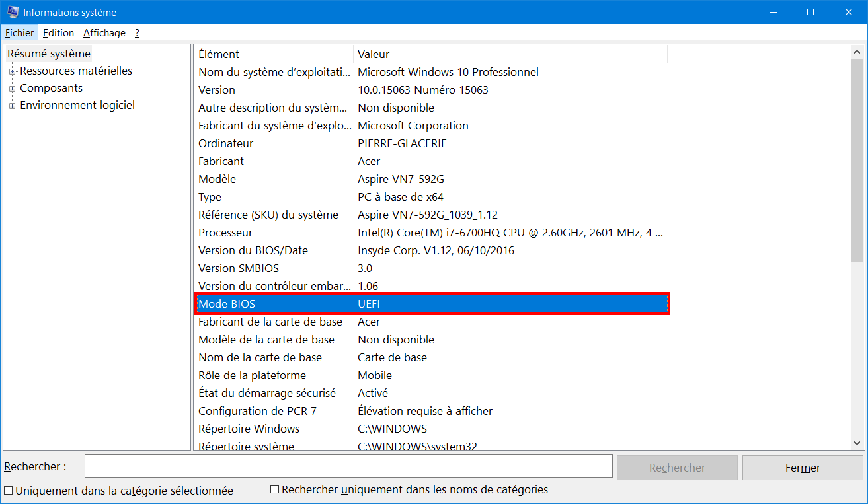Check Rechercher uniquement dans les noms de catégories
Image resolution: width=868 pixels, height=504 pixels.
tap(275, 489)
